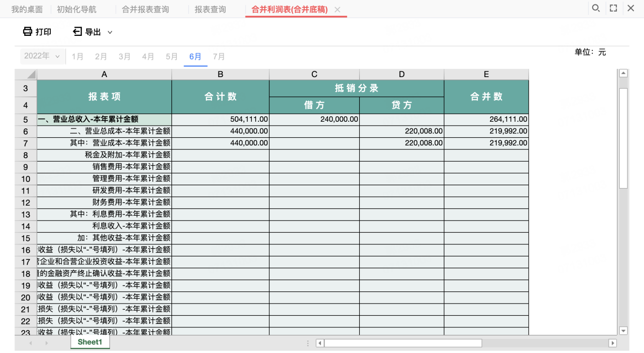644x353 pixels.
Task: Click 一、营业总收入-本年累计金额 cell
Action: pyautogui.click(x=104, y=119)
